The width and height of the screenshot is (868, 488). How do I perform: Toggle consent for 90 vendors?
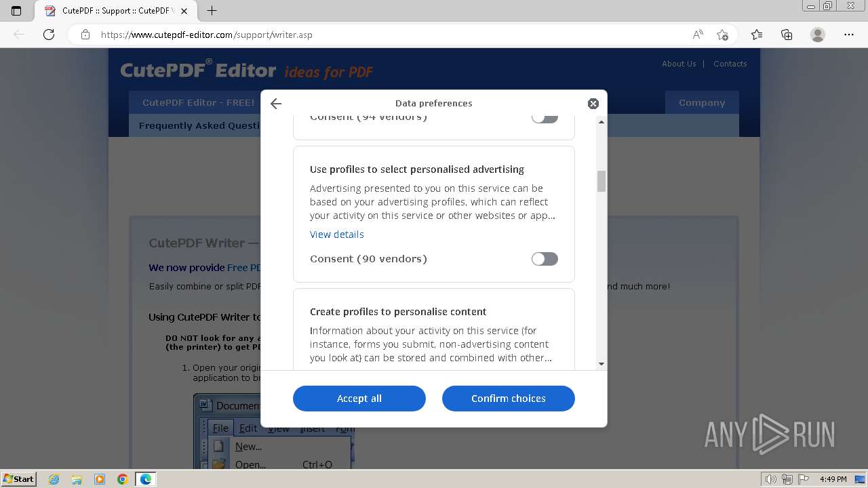pos(545,259)
